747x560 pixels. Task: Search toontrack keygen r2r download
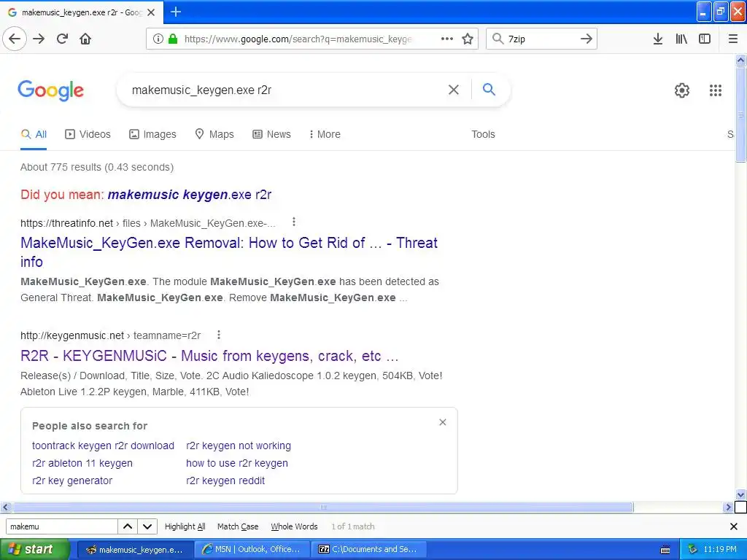(103, 446)
